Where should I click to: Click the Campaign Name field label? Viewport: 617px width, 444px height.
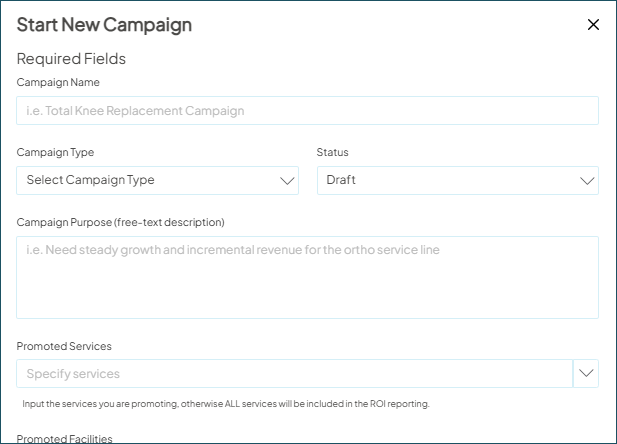click(58, 82)
